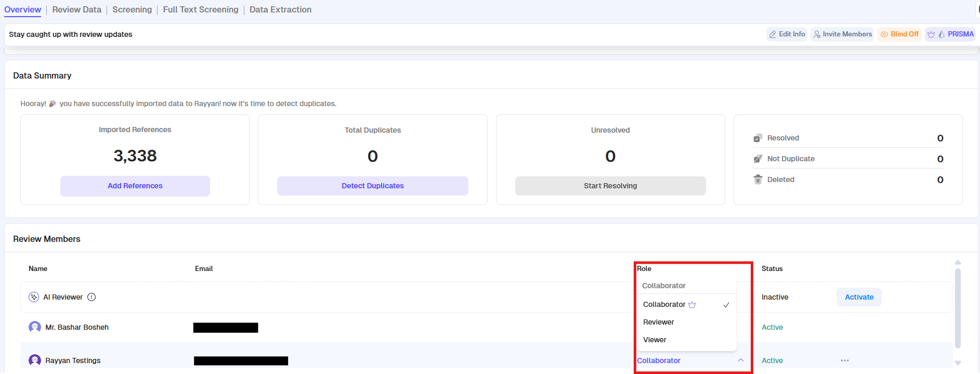Click the Deleted trash icon
Image resolution: width=980 pixels, height=374 pixels.
[757, 179]
